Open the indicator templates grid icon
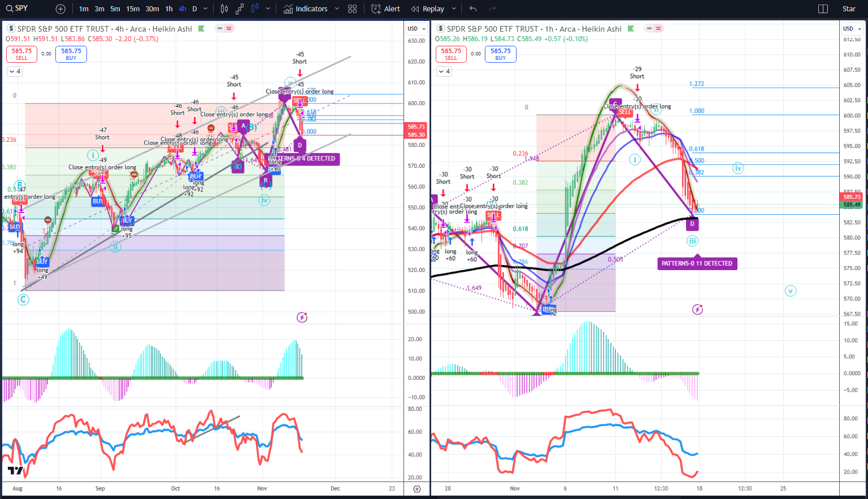Screen dimensions: 868x499 [x=353, y=9]
